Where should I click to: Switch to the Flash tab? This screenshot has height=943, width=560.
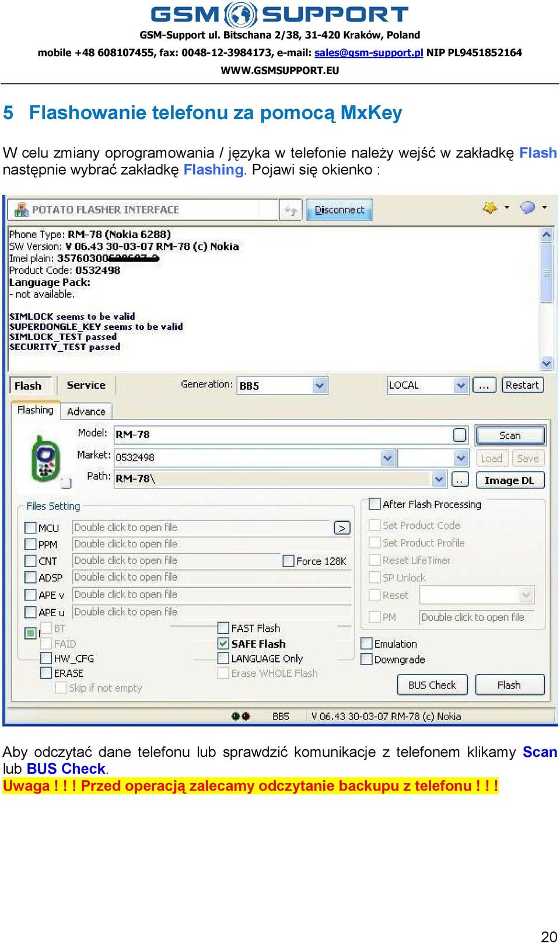pos(28,386)
